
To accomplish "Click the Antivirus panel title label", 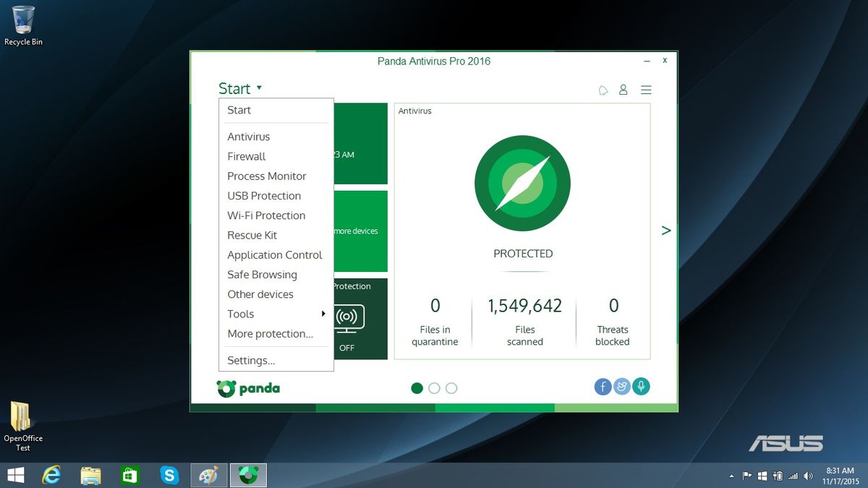I will pos(415,111).
